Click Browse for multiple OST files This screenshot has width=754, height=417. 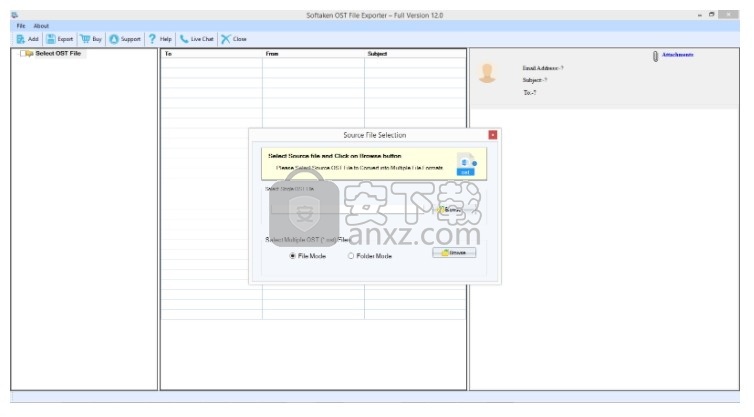(x=454, y=253)
